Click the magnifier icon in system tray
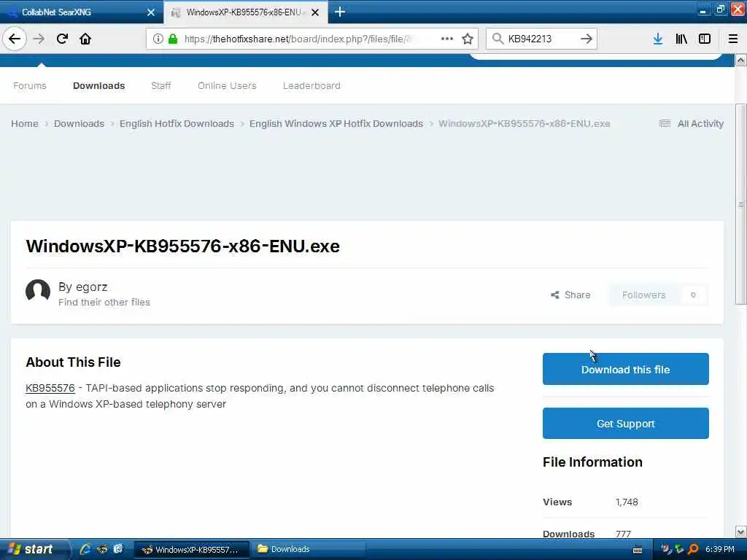 693,549
